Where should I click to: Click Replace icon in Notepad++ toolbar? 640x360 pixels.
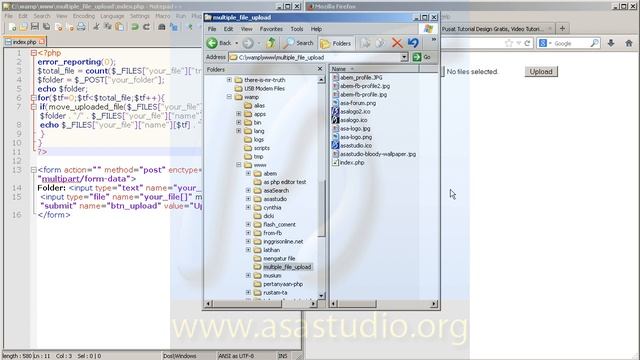coord(173,27)
